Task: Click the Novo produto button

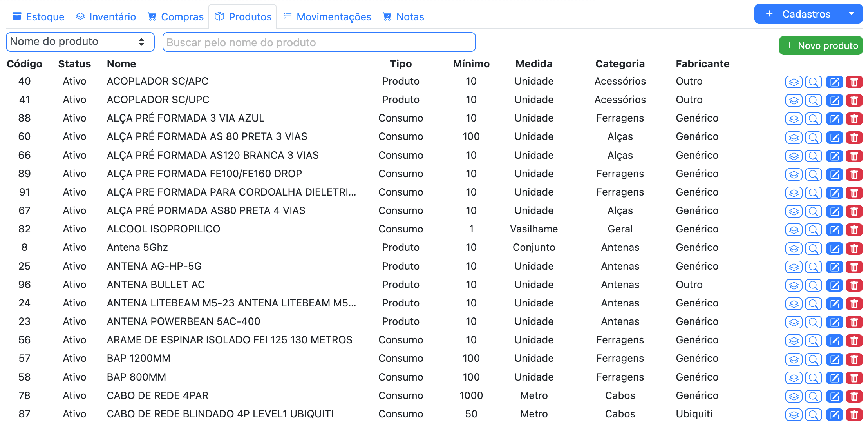Action: 821,45
